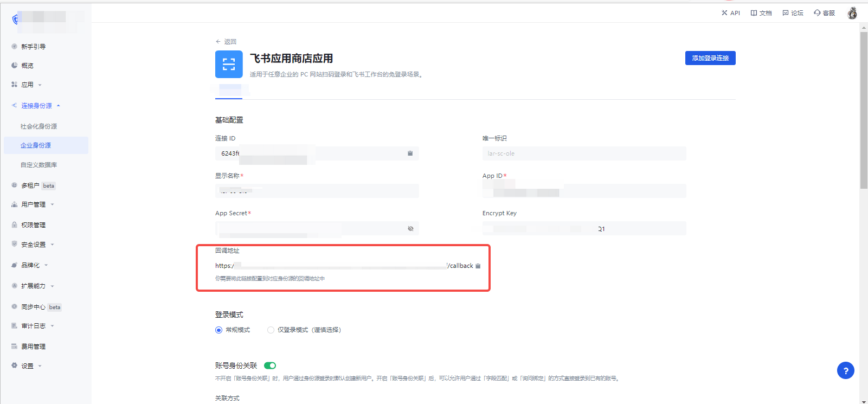Select the 常规模式 radio option
The image size is (868, 404).
click(x=219, y=330)
